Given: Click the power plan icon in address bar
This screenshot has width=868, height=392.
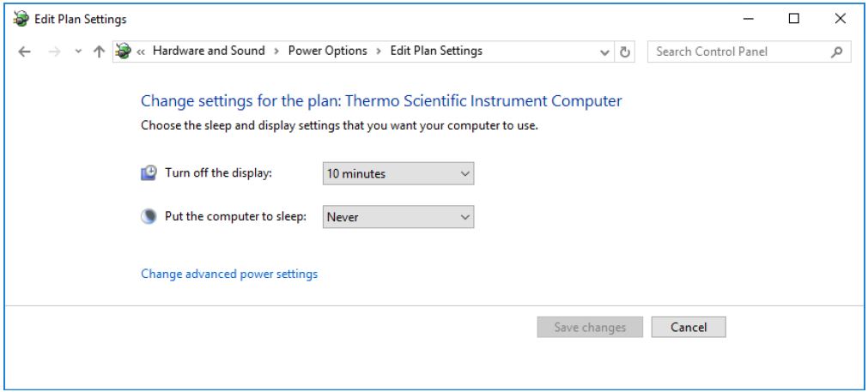Looking at the screenshot, I should [x=124, y=51].
